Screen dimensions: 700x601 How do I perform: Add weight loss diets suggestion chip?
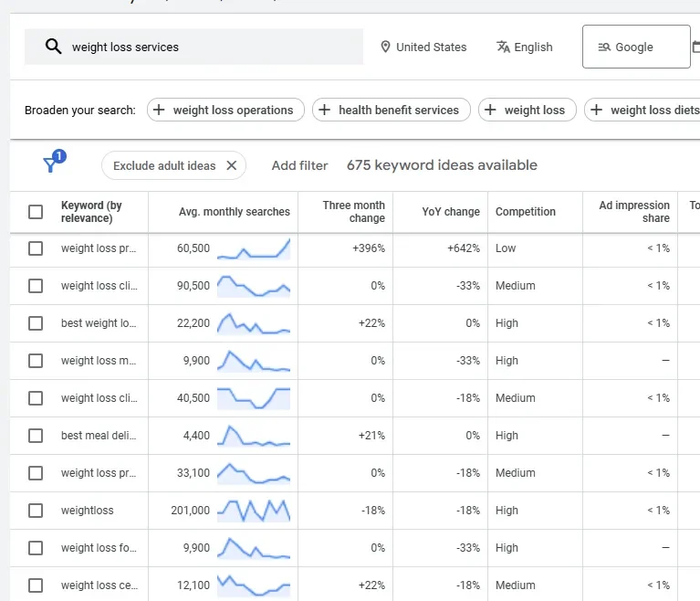(x=641, y=110)
